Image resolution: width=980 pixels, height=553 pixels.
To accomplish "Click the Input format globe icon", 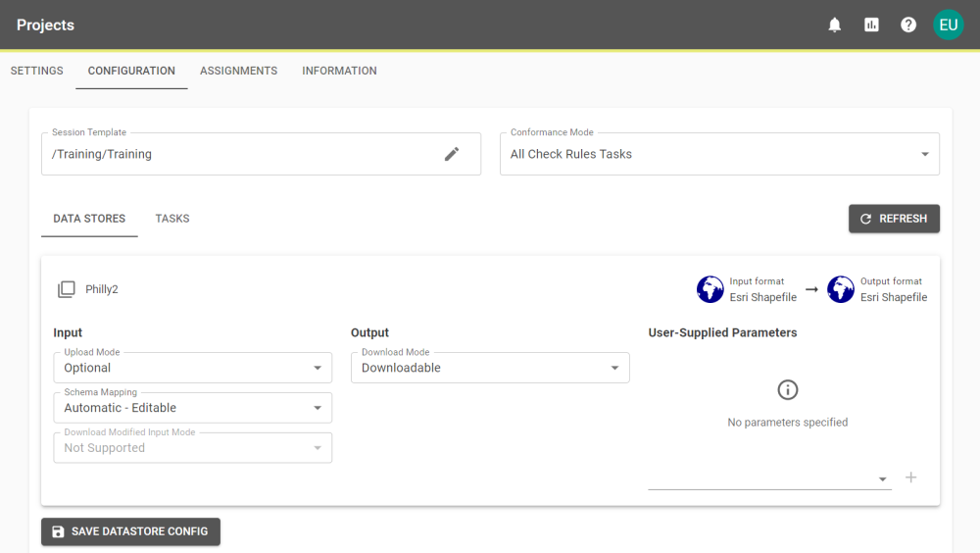I will pyautogui.click(x=710, y=289).
